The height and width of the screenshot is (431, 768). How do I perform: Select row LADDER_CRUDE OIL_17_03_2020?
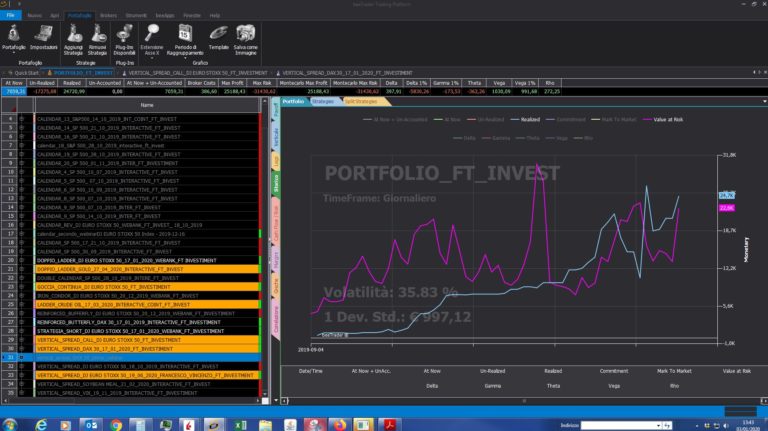147,305
